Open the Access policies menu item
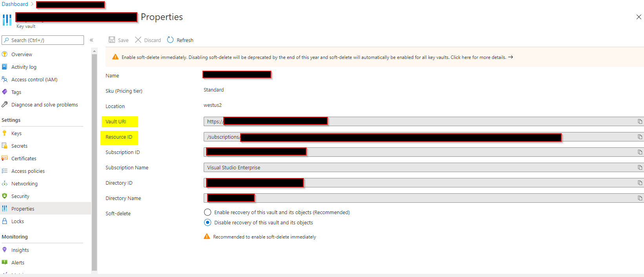644x277 pixels. [x=28, y=171]
